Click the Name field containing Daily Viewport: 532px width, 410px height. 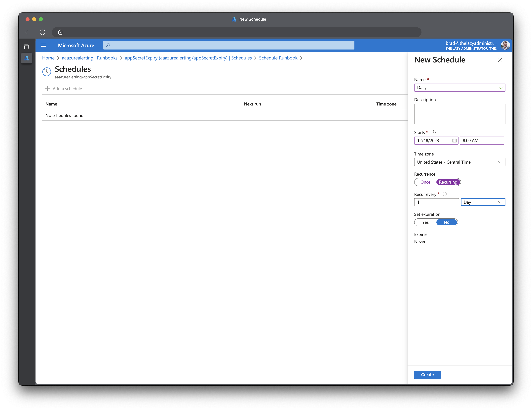click(460, 88)
